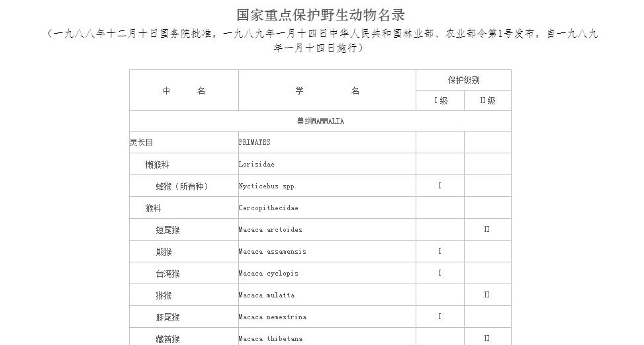Select the 猴科 family cell
Image resolution: width=644 pixels, height=345 pixels.
[184, 208]
